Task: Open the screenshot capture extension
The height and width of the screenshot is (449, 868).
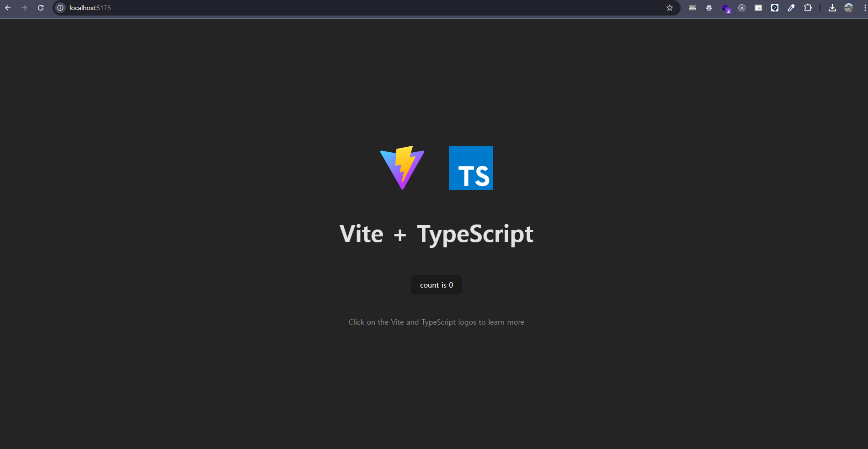Action: click(758, 8)
